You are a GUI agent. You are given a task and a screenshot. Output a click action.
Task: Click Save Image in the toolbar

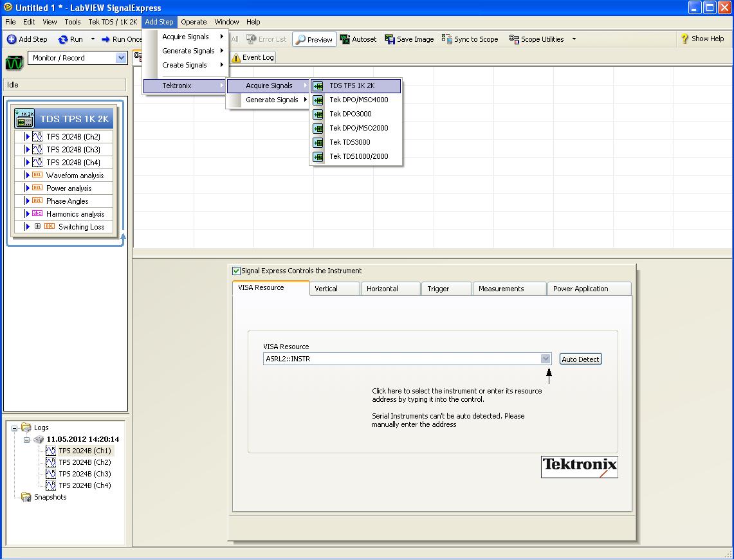coord(409,39)
